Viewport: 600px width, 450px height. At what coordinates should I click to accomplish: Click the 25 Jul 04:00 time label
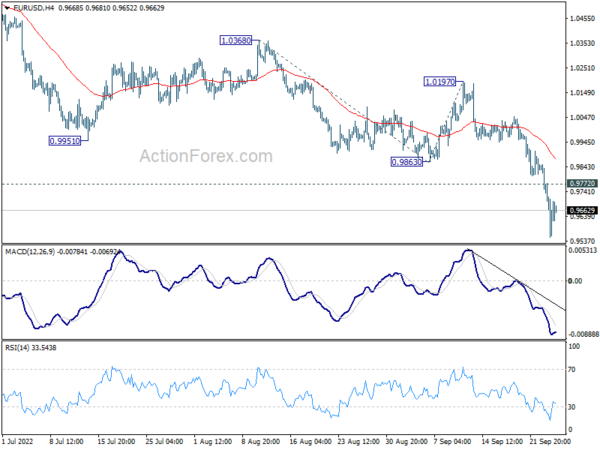(x=165, y=441)
